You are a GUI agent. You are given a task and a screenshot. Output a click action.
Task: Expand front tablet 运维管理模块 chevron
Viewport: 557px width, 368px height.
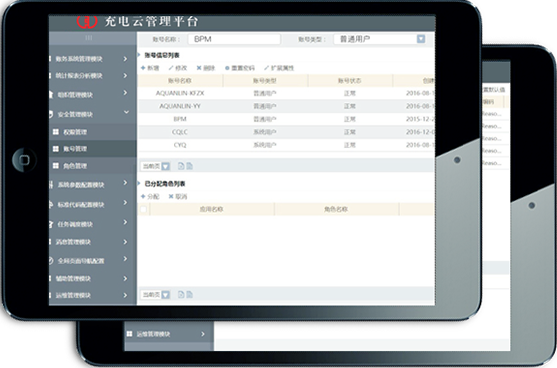click(x=125, y=295)
